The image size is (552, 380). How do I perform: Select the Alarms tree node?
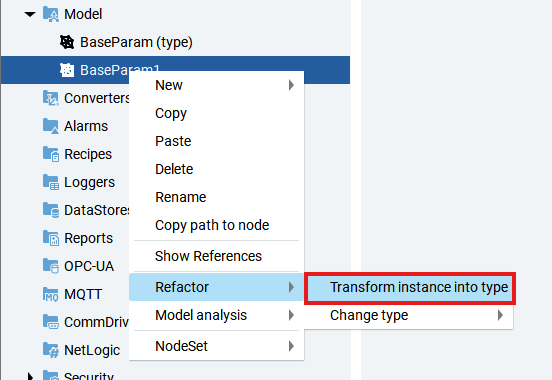(86, 126)
